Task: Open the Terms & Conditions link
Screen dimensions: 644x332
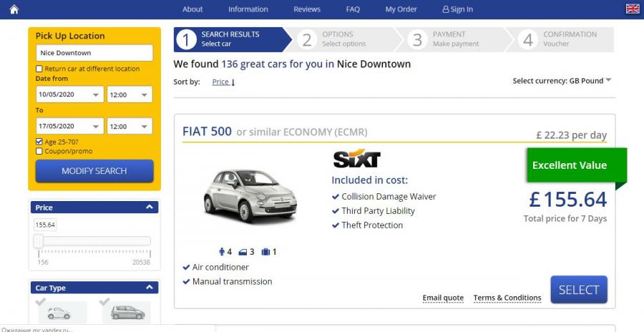Action: [507, 298]
